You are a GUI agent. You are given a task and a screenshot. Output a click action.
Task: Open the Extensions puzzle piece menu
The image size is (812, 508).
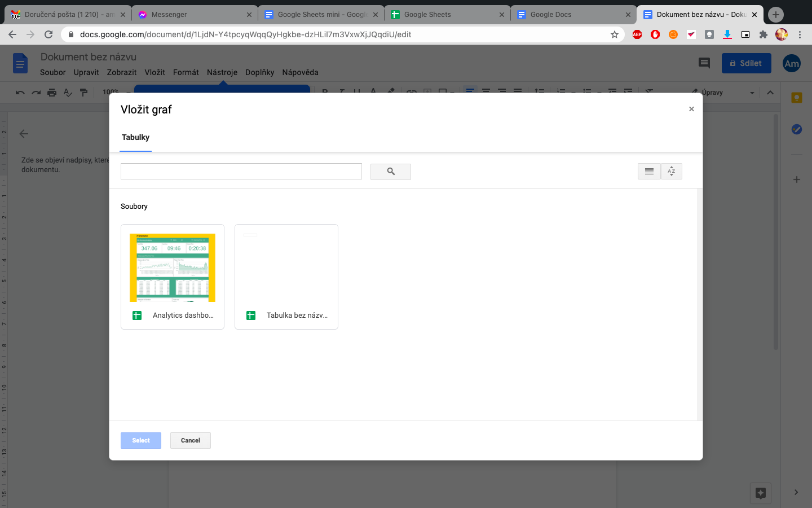pyautogui.click(x=764, y=34)
